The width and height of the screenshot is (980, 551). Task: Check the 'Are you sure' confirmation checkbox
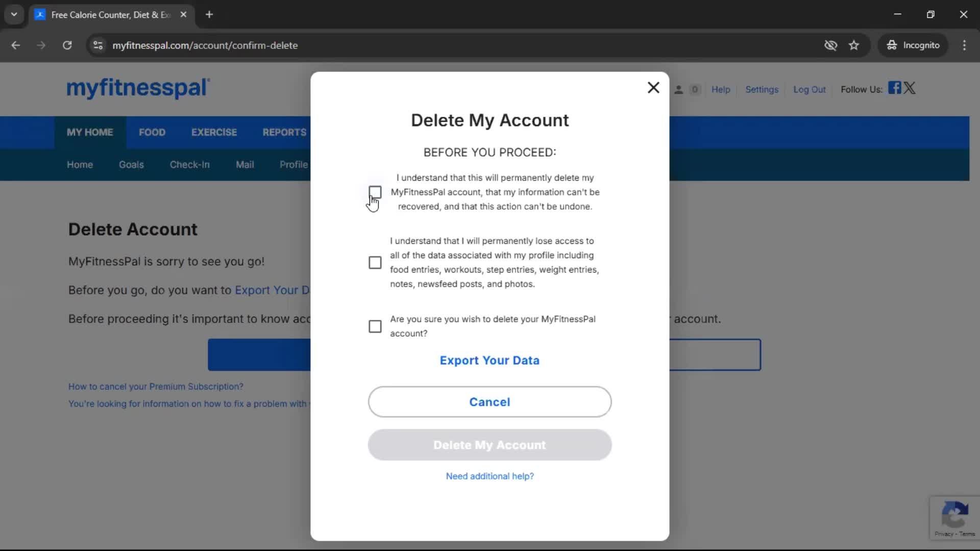click(375, 326)
